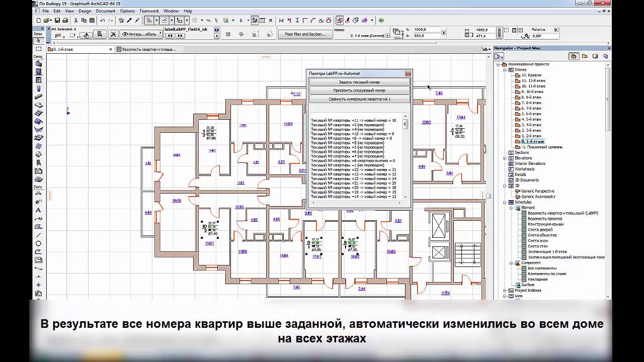Click the green circular icon in the toolbar
Image resolution: width=644 pixels, height=362 pixels.
click(381, 21)
